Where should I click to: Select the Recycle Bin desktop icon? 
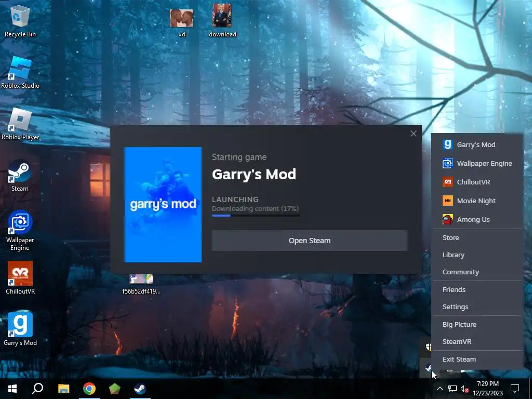click(x=20, y=22)
